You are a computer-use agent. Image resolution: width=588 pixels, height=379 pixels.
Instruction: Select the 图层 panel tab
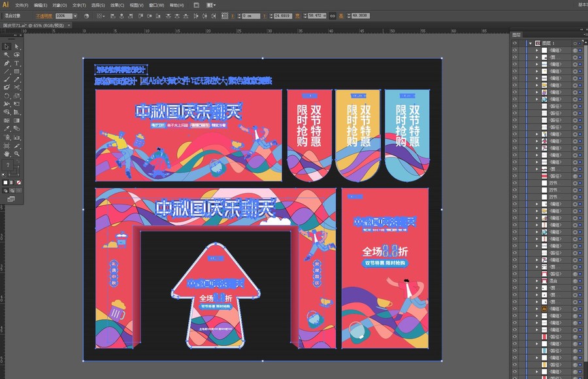[x=517, y=35]
